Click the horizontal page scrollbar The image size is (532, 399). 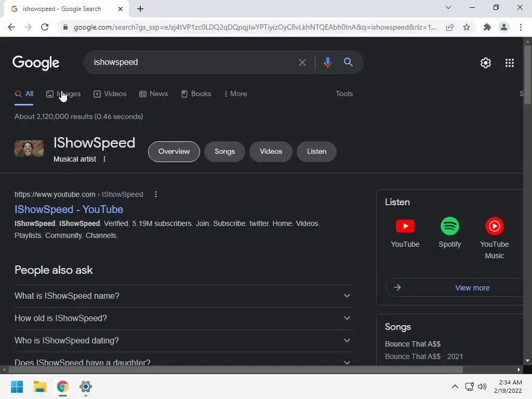pyautogui.click(x=236, y=370)
